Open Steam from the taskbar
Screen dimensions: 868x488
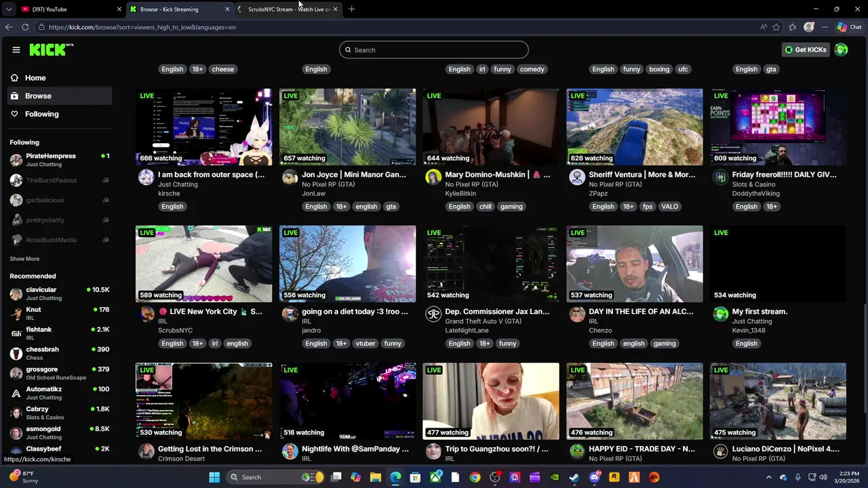tap(574, 477)
